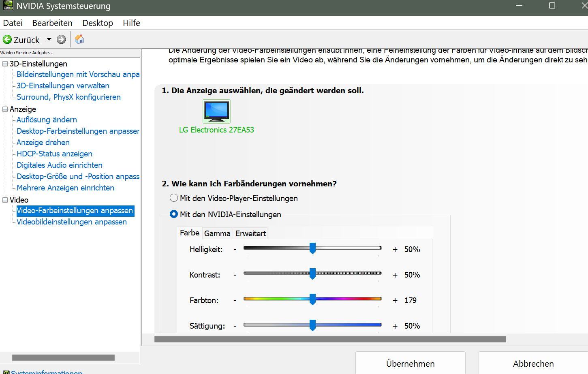Decrease Farbton with the minus sign
The height and width of the screenshot is (374, 588).
coord(235,301)
